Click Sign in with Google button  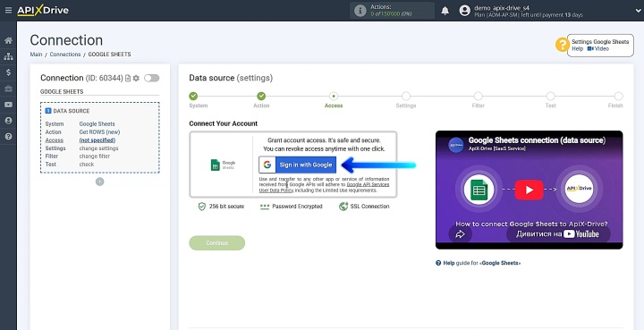click(297, 165)
